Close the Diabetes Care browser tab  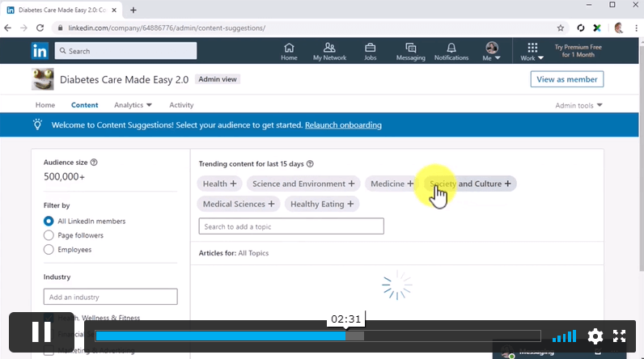point(114,11)
